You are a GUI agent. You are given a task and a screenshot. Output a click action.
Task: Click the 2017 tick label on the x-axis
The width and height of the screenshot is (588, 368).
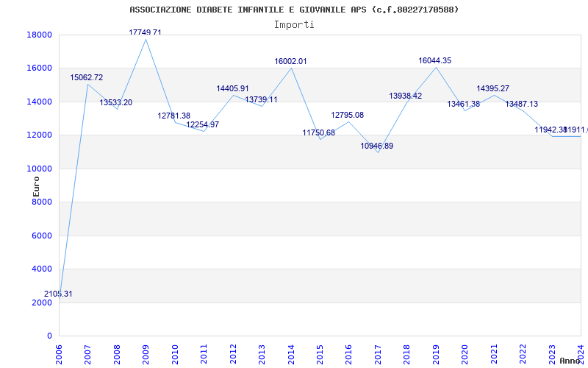[x=378, y=352]
